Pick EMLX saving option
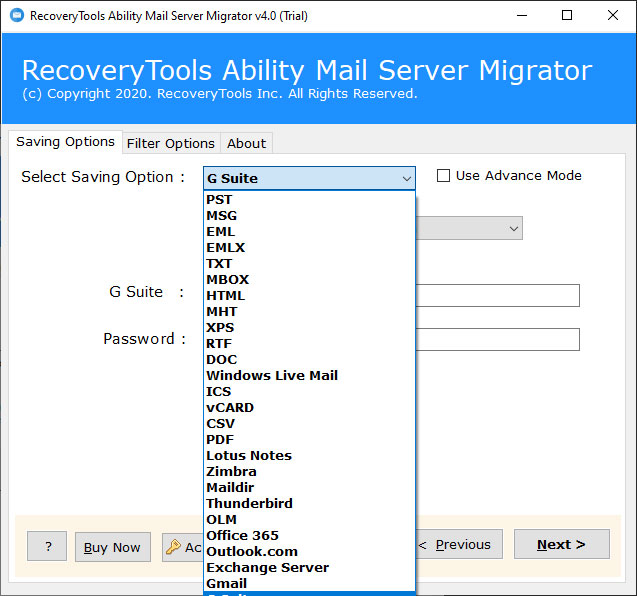 (309, 248)
